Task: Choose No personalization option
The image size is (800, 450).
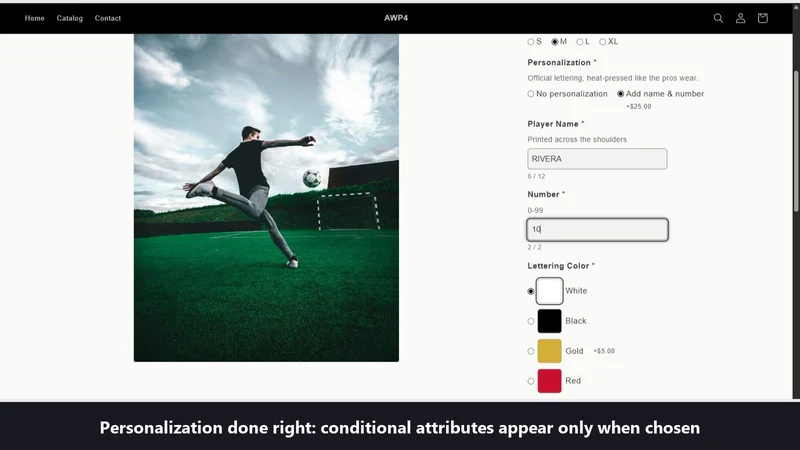Action: [531, 94]
